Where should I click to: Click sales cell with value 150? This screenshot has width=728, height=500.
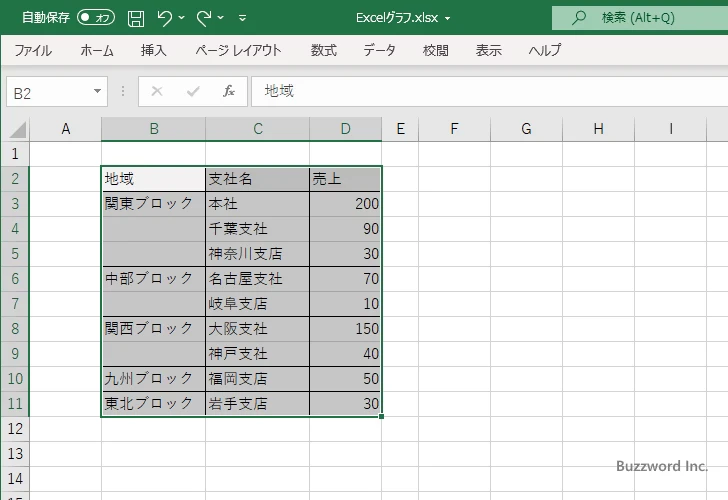click(345, 329)
